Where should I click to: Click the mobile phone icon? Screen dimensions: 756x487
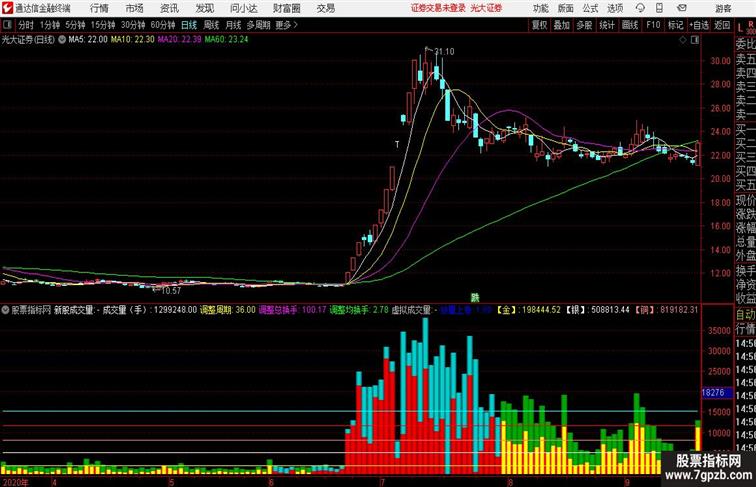(x=659, y=8)
